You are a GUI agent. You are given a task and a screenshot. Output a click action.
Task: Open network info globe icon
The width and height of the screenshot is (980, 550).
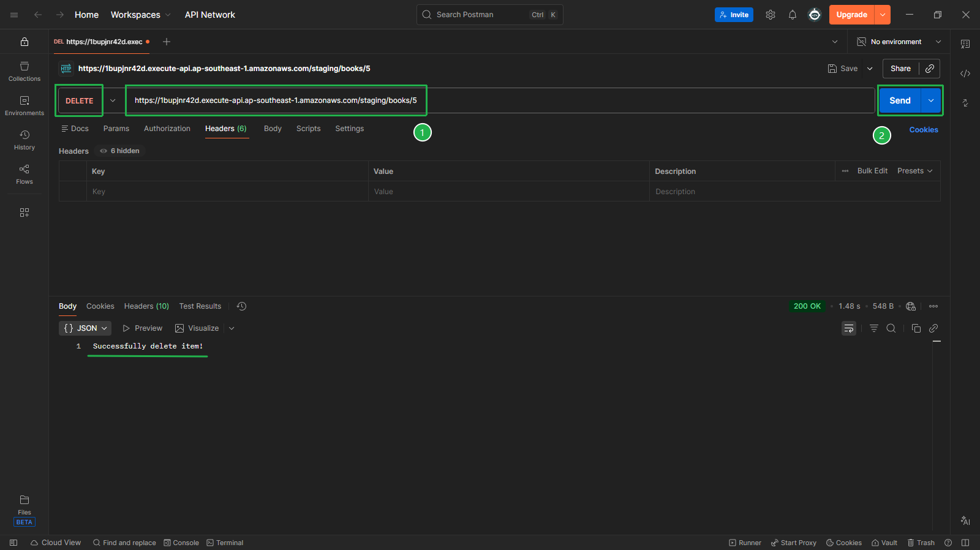tap(911, 306)
